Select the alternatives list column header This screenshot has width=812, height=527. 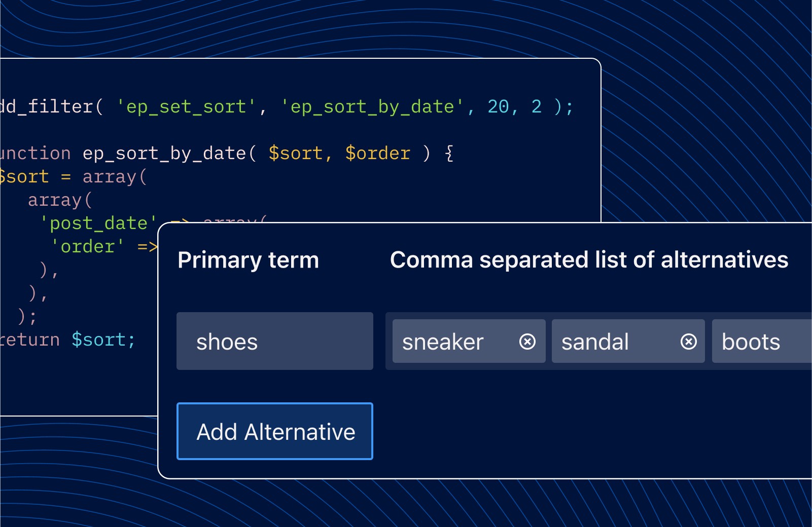tap(589, 259)
